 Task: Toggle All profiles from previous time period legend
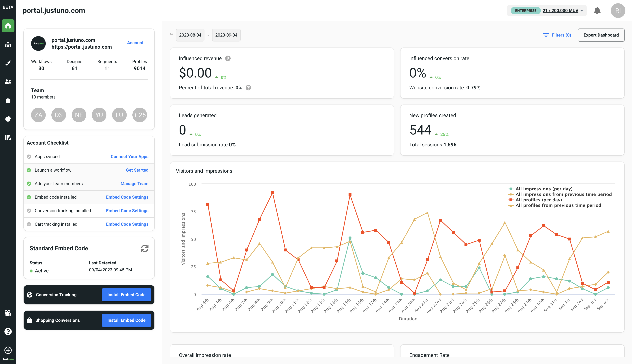click(554, 205)
